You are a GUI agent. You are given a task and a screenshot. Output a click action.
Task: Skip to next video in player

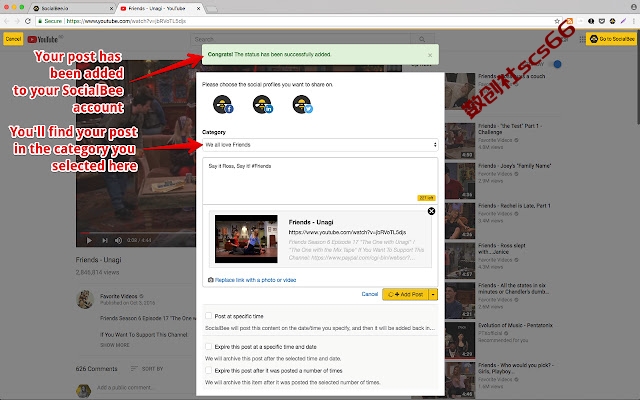[x=104, y=240]
